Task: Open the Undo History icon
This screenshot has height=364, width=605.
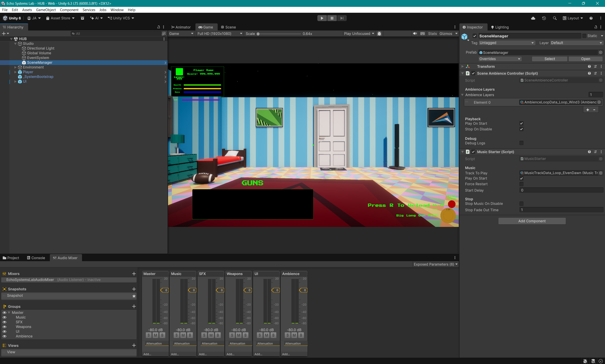Action: 544,18
